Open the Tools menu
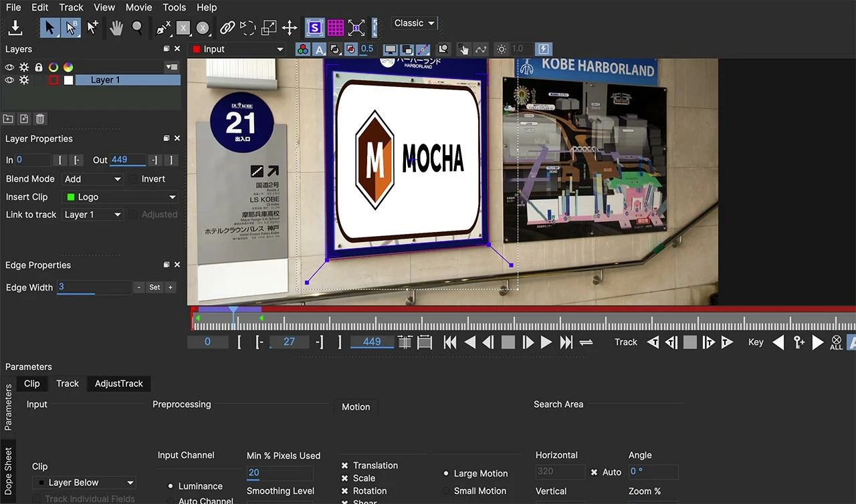The image size is (856, 504). coord(175,7)
